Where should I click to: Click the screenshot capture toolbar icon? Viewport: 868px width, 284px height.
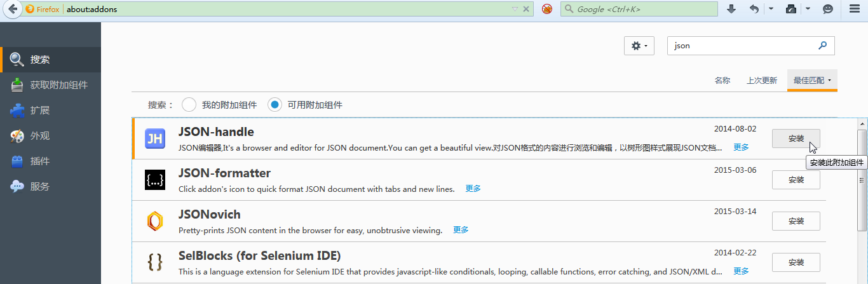click(791, 9)
